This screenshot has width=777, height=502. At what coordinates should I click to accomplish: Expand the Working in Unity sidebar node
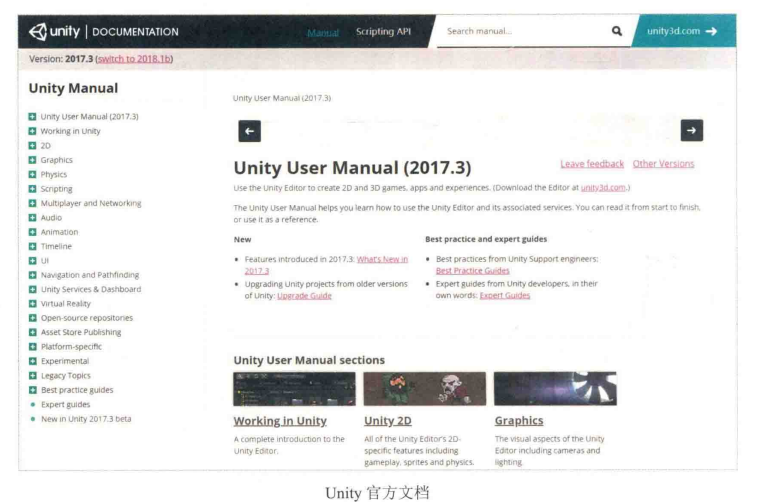click(x=32, y=131)
